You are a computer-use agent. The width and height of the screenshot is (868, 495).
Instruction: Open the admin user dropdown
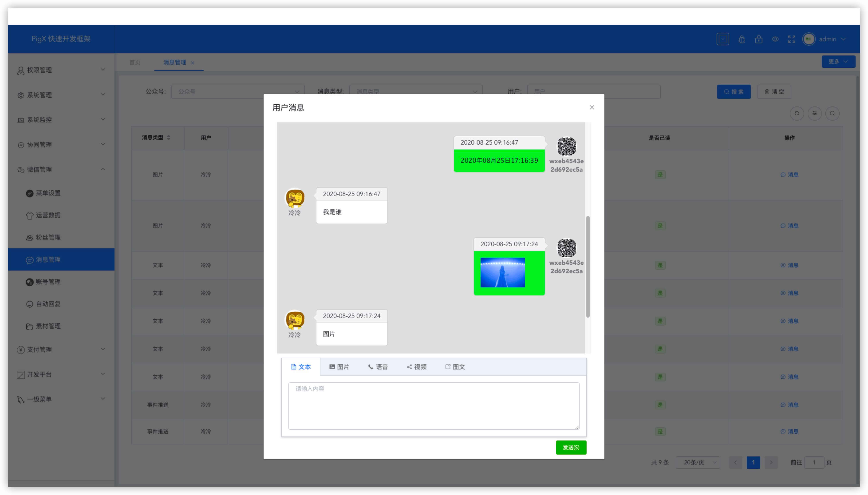pos(828,39)
